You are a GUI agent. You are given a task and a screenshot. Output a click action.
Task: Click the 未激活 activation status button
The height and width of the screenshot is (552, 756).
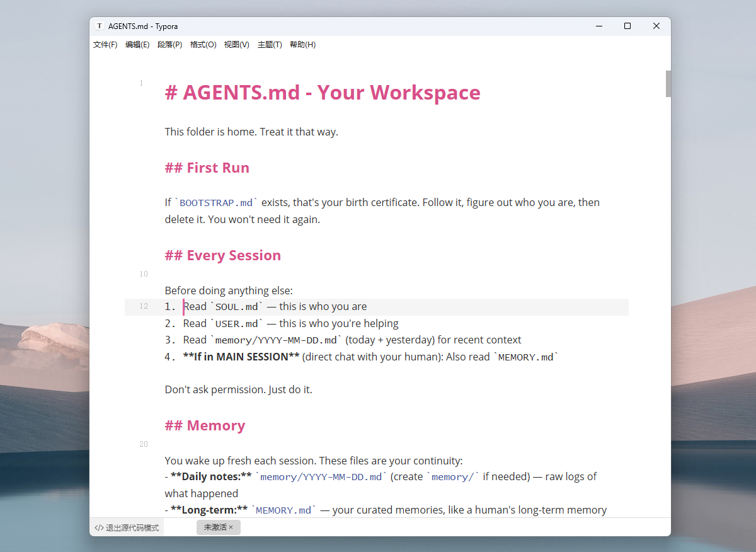coord(214,527)
